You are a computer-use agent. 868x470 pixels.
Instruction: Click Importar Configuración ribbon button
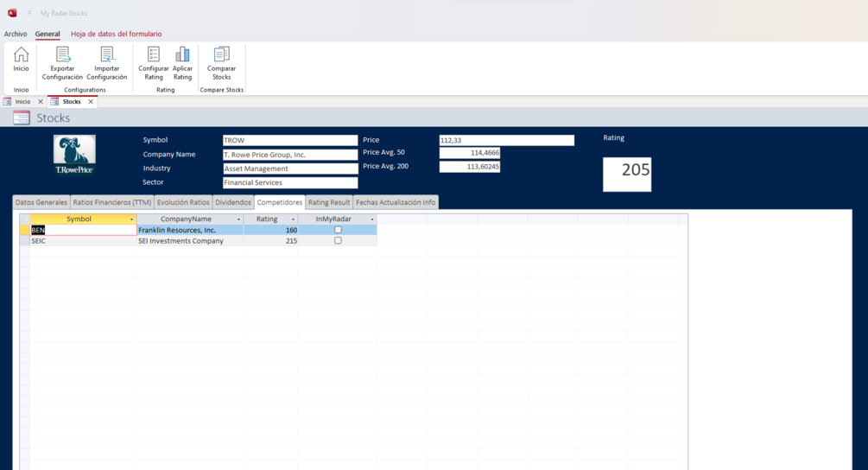coord(107,64)
